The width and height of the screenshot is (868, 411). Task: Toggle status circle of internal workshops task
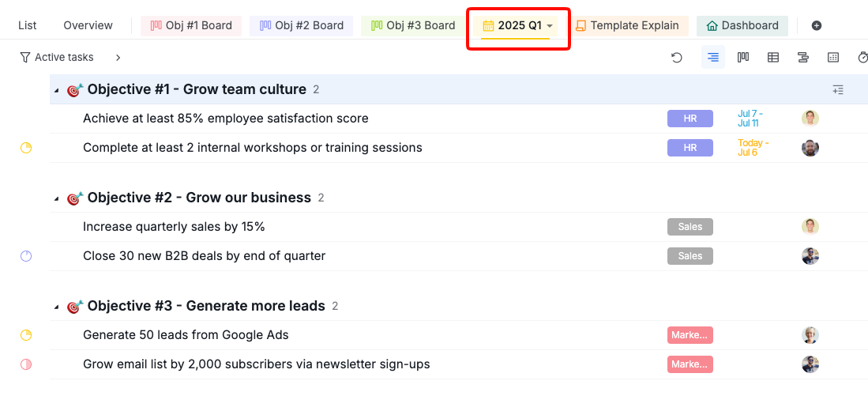[26, 148]
